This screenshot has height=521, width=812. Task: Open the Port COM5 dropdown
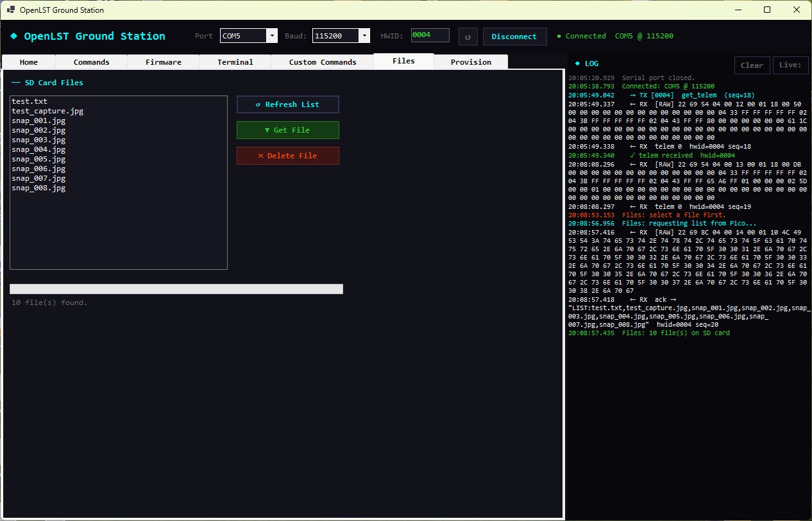pos(272,36)
